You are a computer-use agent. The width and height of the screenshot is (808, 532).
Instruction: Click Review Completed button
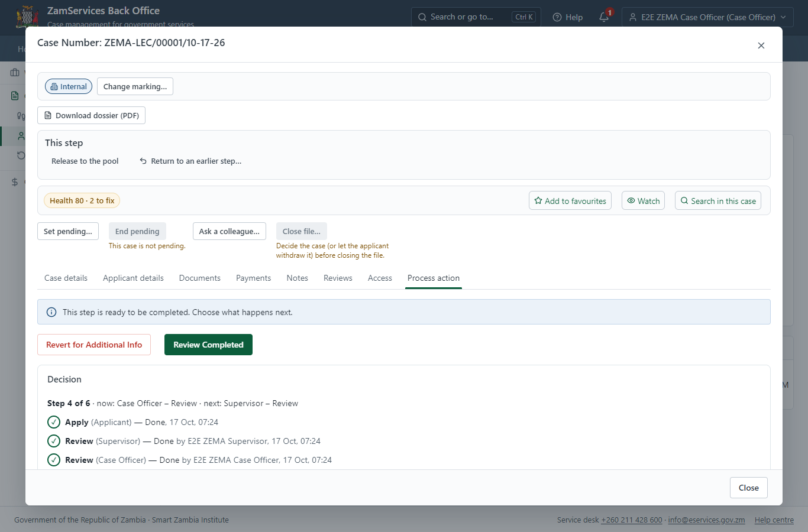(208, 345)
